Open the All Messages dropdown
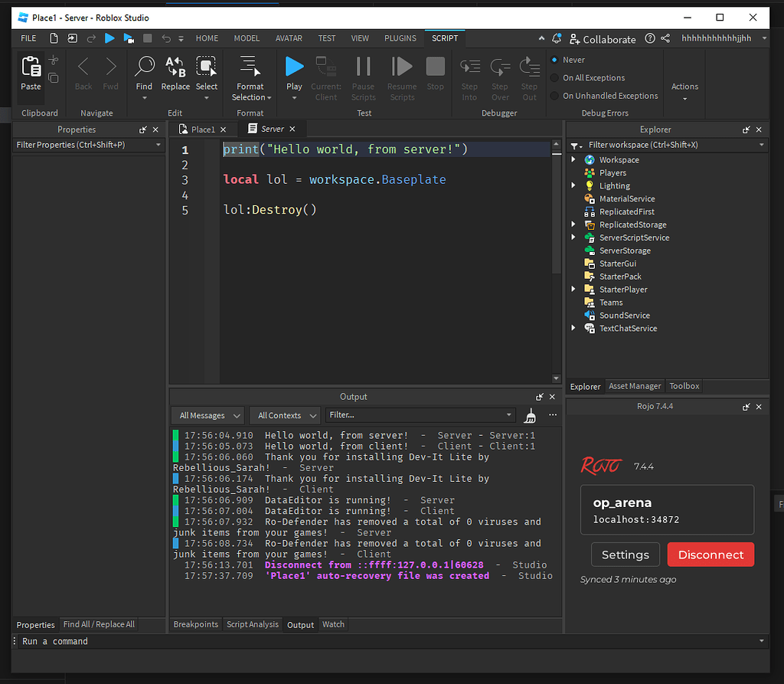Screen dimensions: 784x684 pyautogui.click(x=207, y=416)
